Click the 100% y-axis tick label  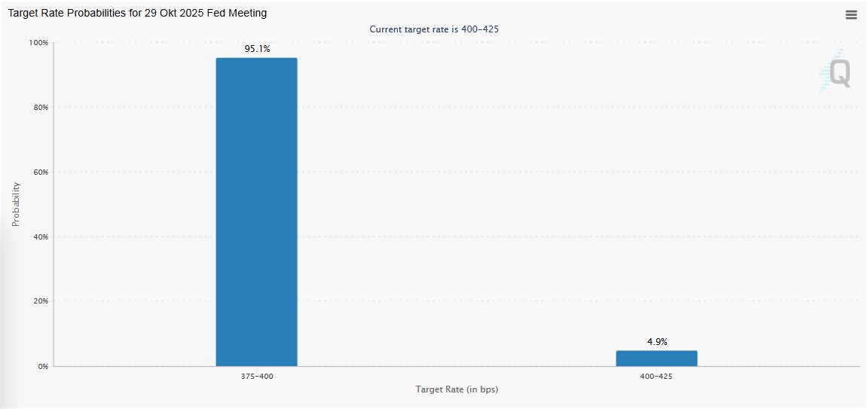tap(38, 43)
